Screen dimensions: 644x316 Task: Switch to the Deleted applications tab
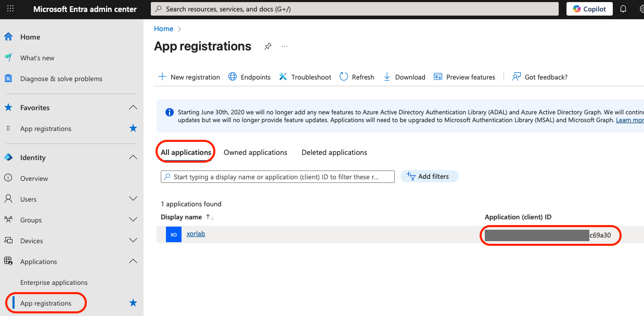tap(334, 152)
